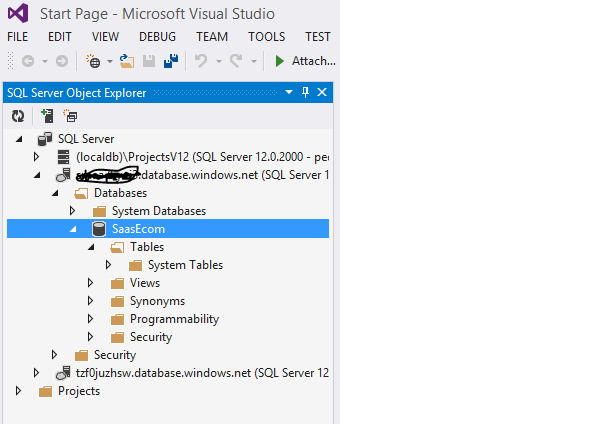Viewport: 600px width, 424px height.
Task: Pin the SQL Server Object Explorer panel
Action: [x=305, y=92]
